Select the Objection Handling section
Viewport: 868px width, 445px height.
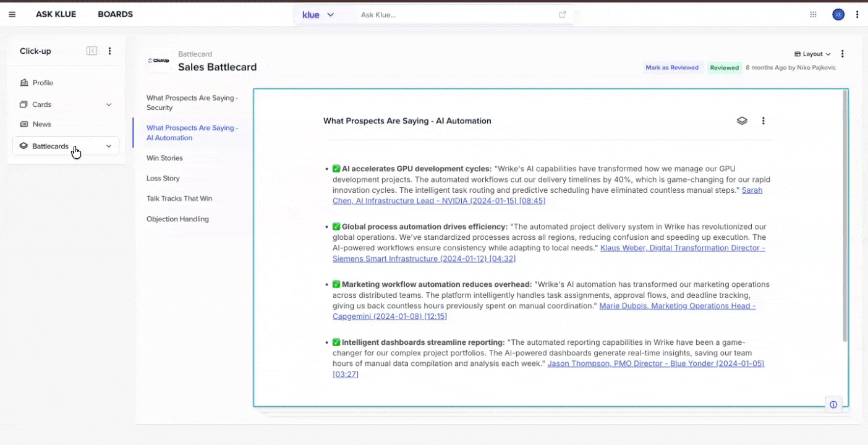[x=177, y=219]
